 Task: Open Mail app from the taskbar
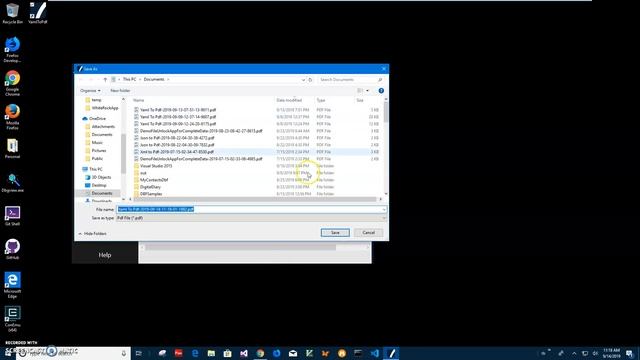(x=293, y=353)
